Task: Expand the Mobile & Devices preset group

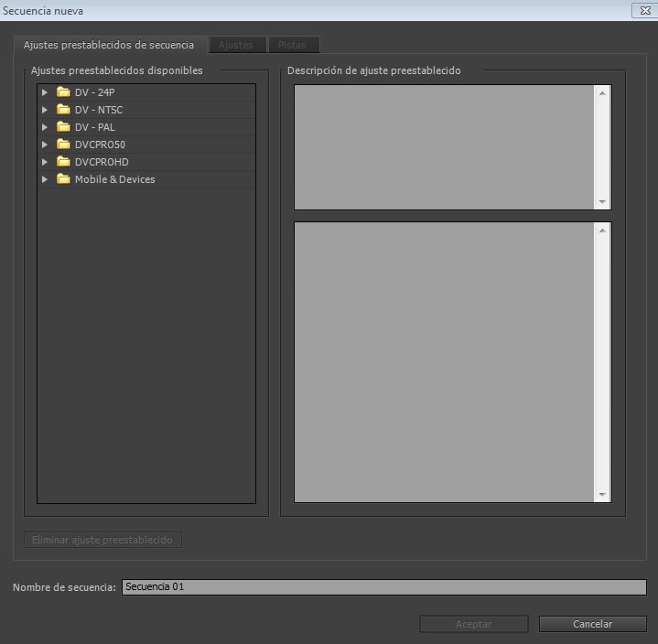Action: coord(44,179)
